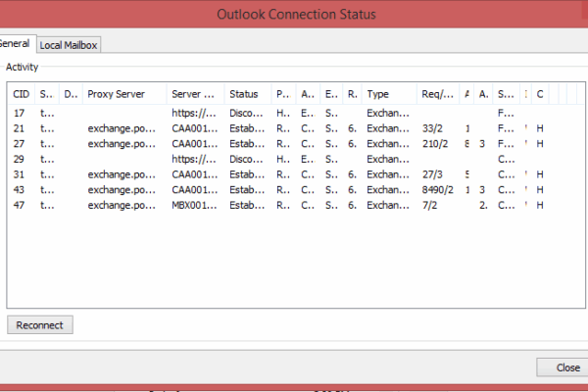588x392 pixels.
Task: Click the Reconnect button
Action: coord(40,324)
